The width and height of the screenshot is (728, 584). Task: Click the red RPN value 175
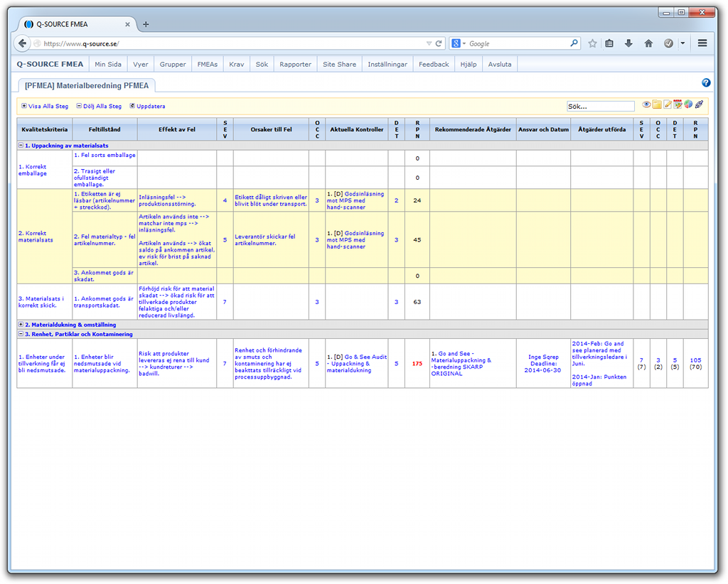(x=417, y=364)
